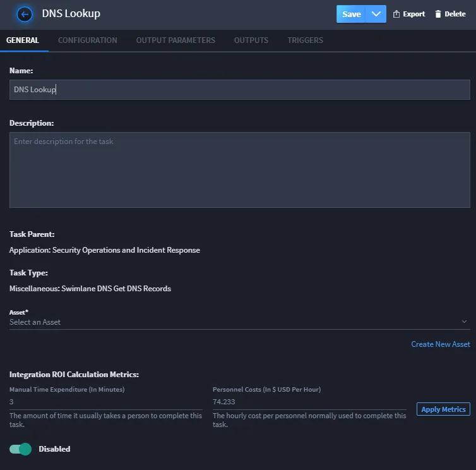Click the Save button
The image size is (476, 470).
pyautogui.click(x=351, y=14)
